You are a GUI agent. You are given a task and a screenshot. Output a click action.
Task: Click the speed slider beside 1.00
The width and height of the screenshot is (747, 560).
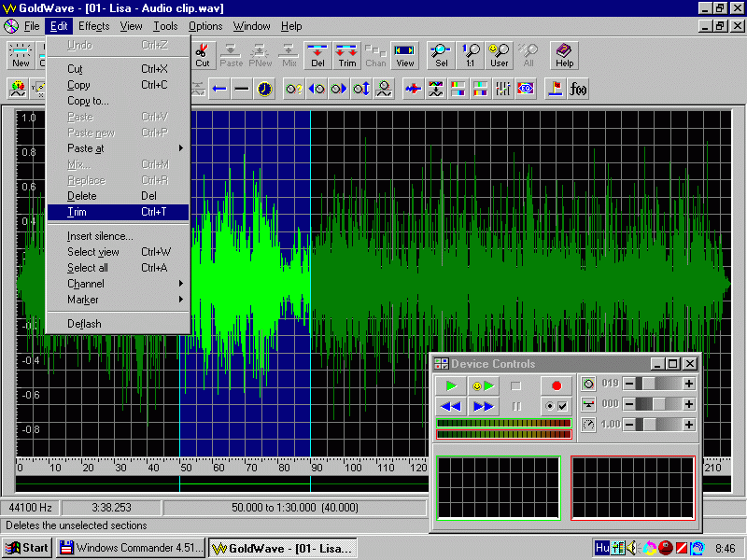659,425
